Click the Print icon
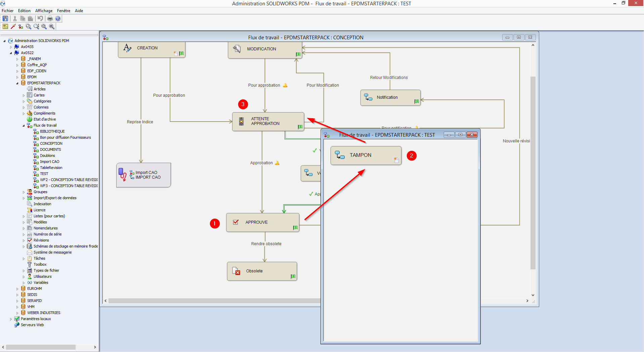This screenshot has height=352, width=644. click(50, 18)
